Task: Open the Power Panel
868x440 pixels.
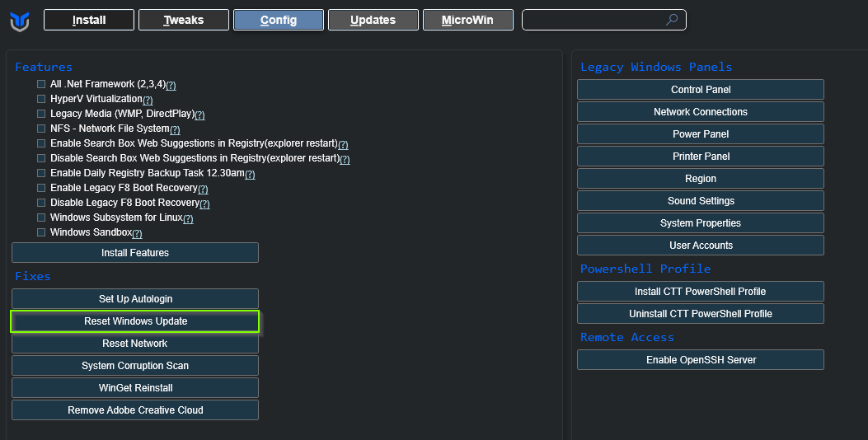Action: [701, 134]
